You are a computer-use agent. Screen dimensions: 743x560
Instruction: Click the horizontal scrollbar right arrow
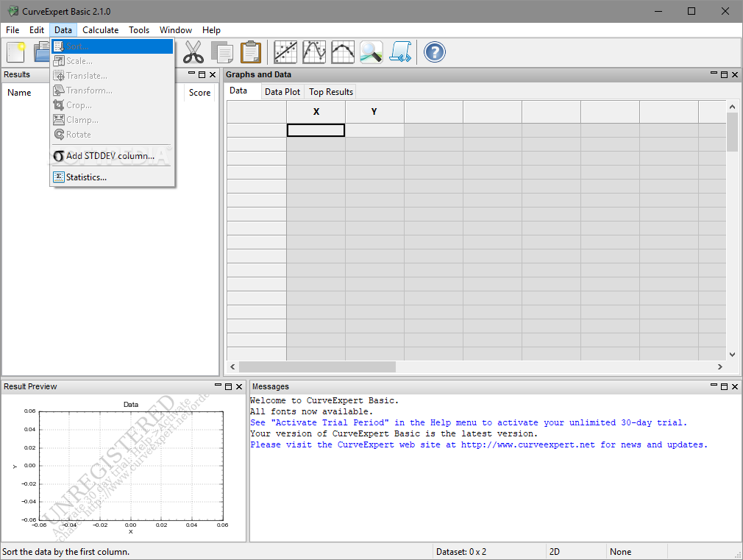pos(719,367)
